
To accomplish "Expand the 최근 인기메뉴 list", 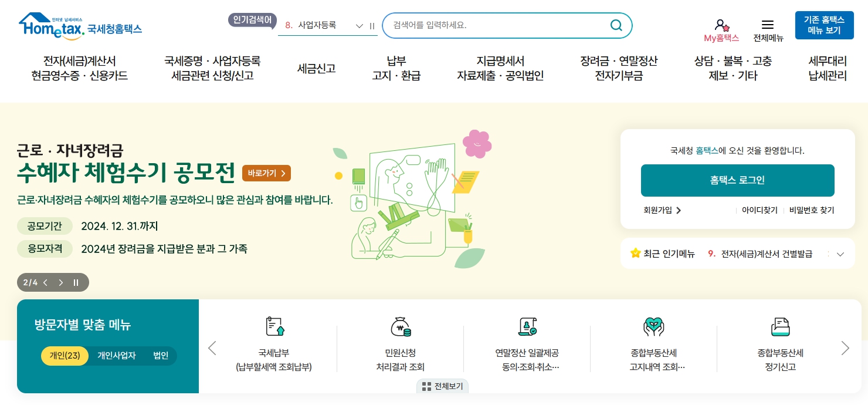I will pos(840,254).
